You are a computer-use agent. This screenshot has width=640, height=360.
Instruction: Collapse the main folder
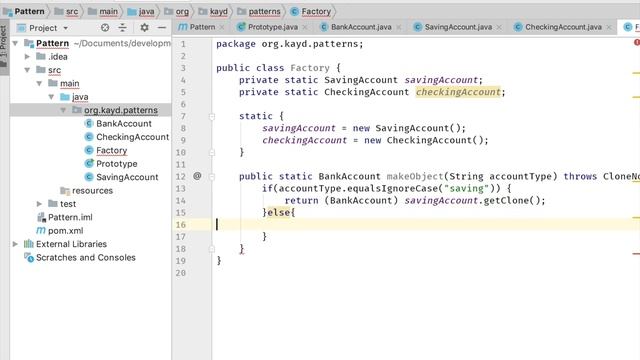(39, 84)
